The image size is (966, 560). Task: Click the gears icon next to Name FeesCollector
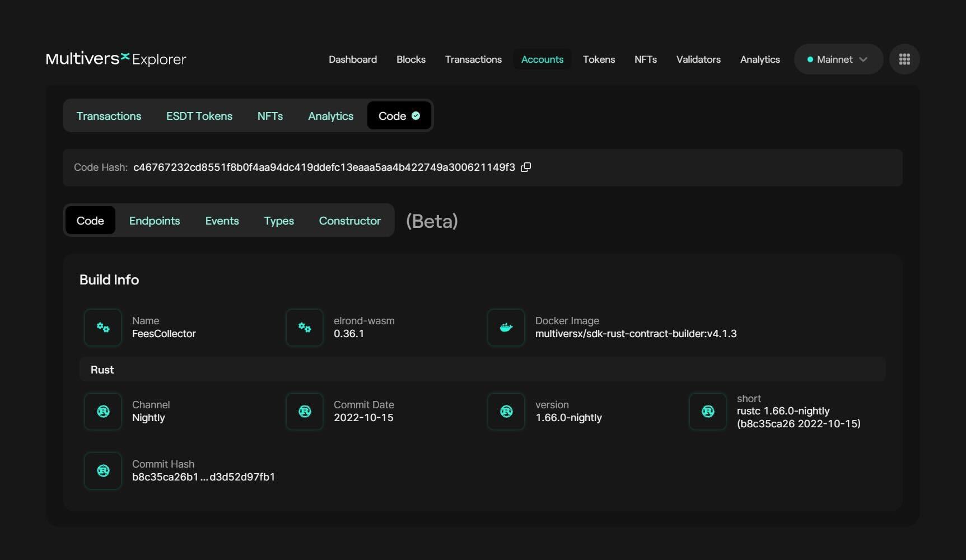(x=102, y=328)
